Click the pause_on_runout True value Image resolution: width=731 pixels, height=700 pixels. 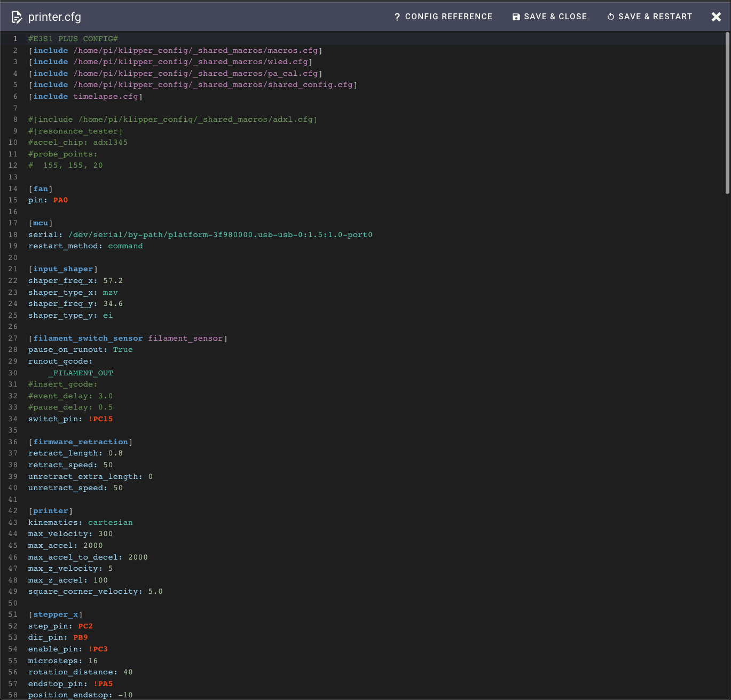tap(123, 349)
